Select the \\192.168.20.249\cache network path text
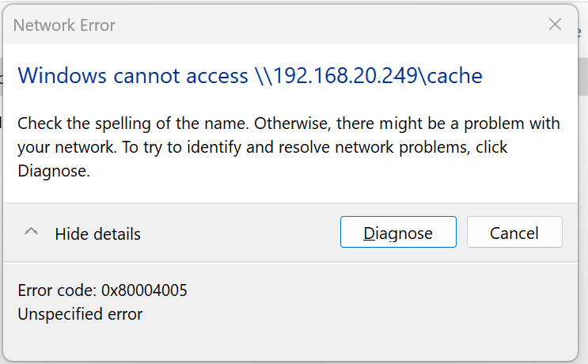 tap(368, 76)
